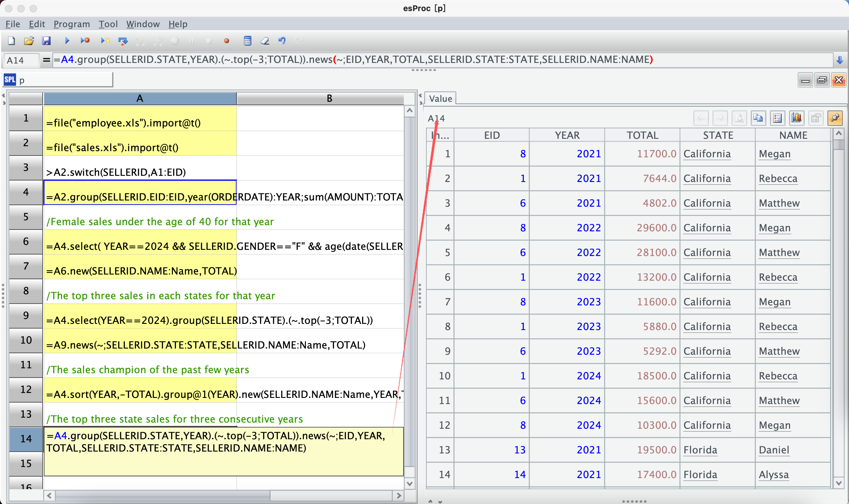This screenshot has height=504, width=849.
Task: Click the TOTAL column header
Action: pos(642,135)
